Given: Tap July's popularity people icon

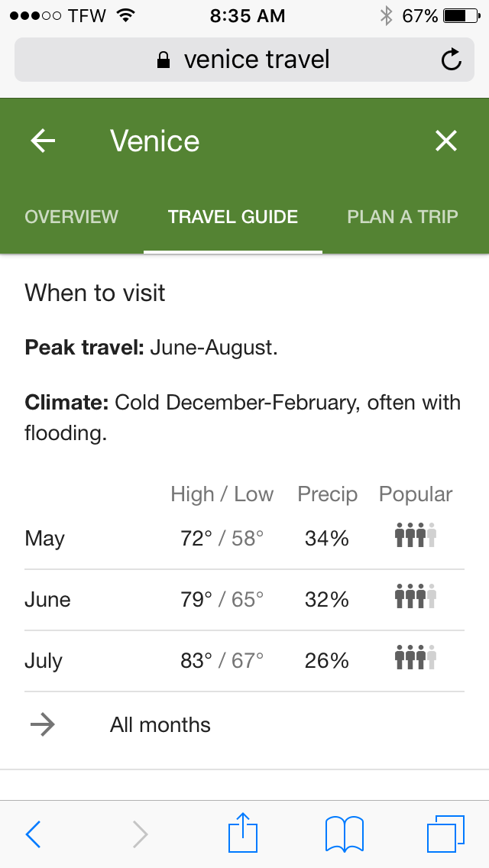Looking at the screenshot, I should coord(415,658).
